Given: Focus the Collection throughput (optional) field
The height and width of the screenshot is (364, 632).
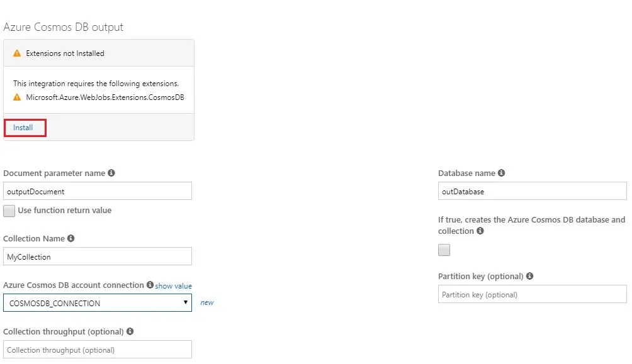Looking at the screenshot, I should (x=98, y=350).
